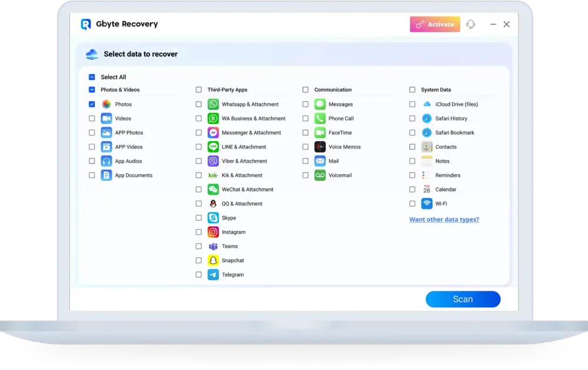Viewport: 588px width, 370px height.
Task: Enable the Whatsapp & Attachment checkbox
Action: [199, 104]
